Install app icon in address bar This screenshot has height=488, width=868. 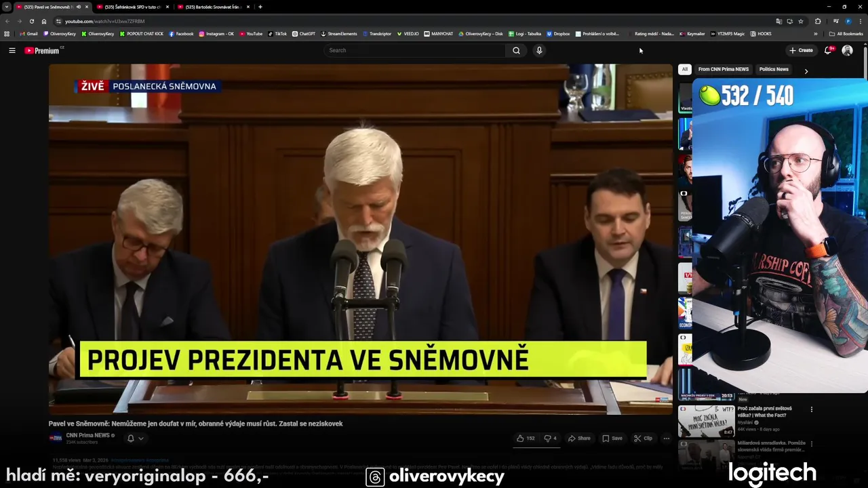tap(790, 21)
